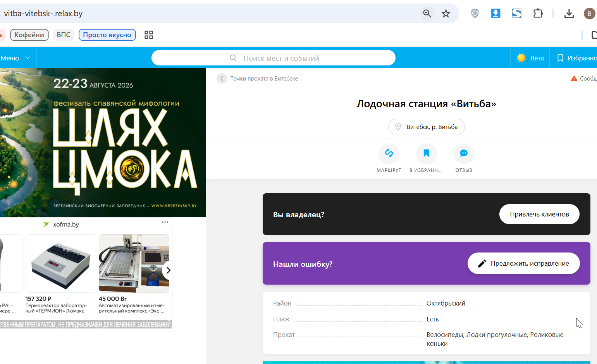Open the Отзыв review chat icon
The width and height of the screenshot is (597, 364).
click(x=464, y=153)
